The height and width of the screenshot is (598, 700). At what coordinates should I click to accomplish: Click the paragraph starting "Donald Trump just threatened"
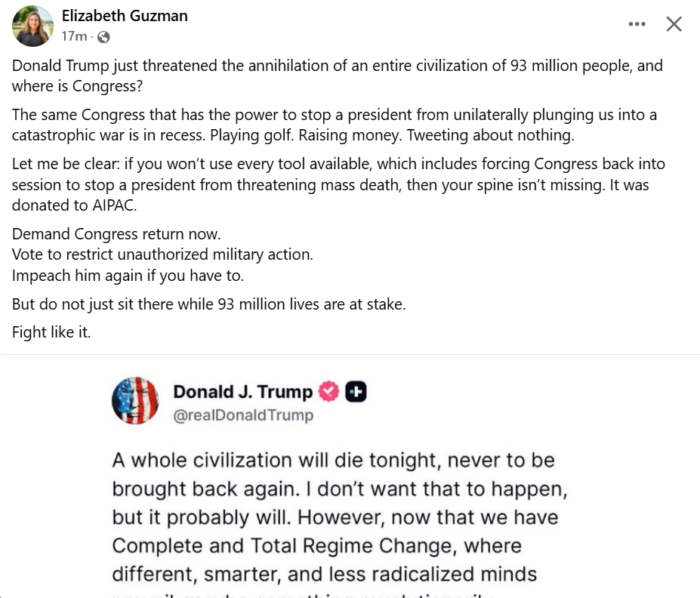tap(337, 75)
